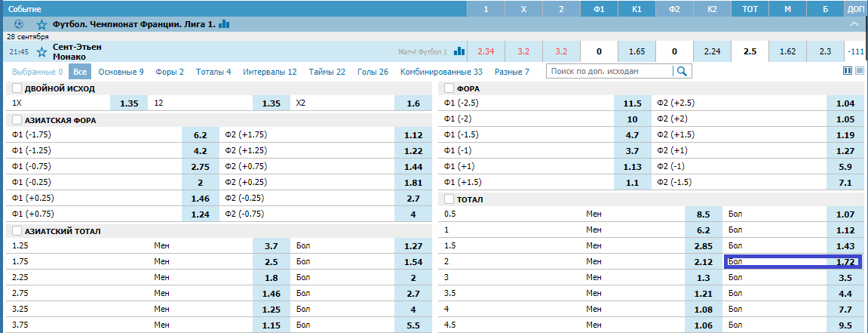Click the 28 сентября date label
Screen dimensions: 868x333
28,36
